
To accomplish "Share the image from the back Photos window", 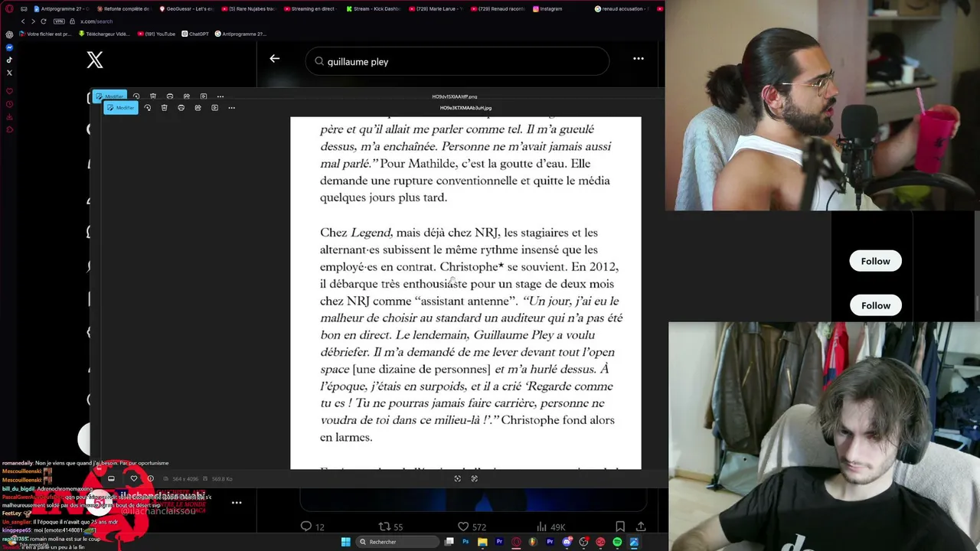I will pos(187,96).
